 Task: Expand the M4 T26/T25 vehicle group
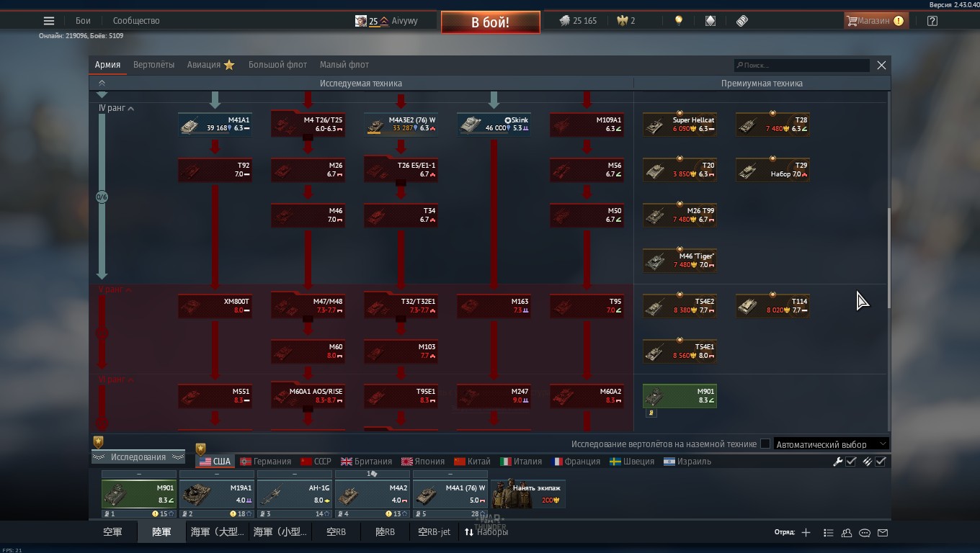(x=308, y=125)
